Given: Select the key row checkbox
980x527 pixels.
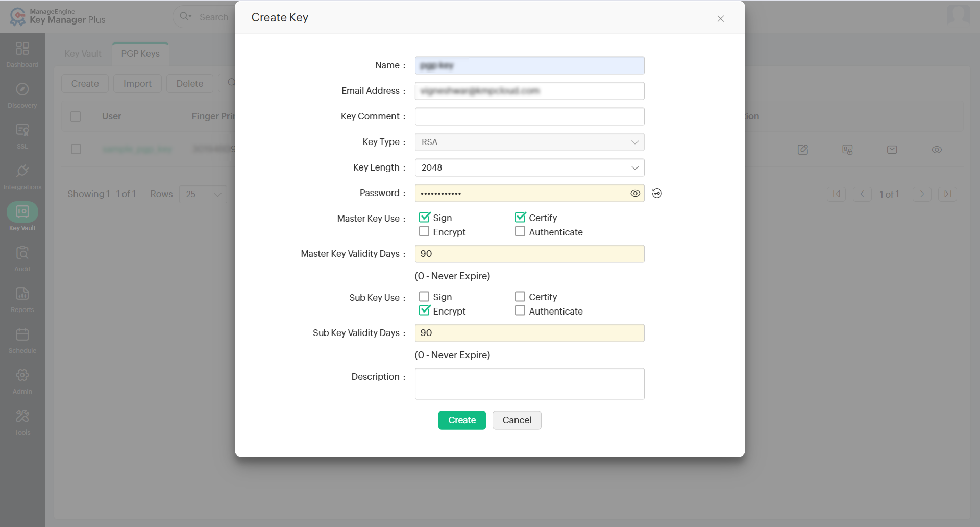Looking at the screenshot, I should [x=76, y=149].
